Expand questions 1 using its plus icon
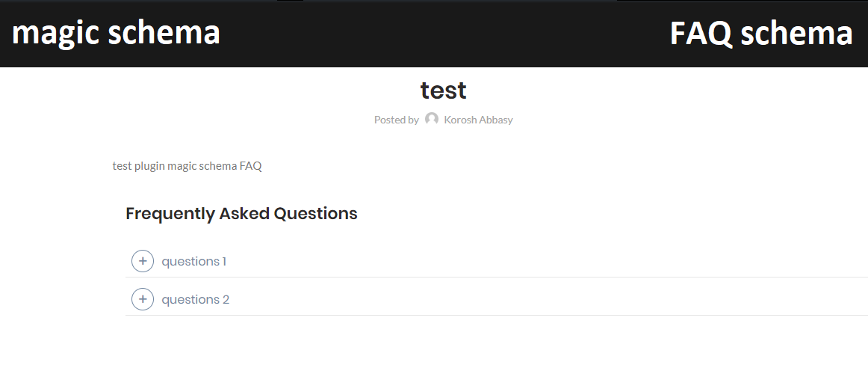The image size is (868, 368). 142,261
